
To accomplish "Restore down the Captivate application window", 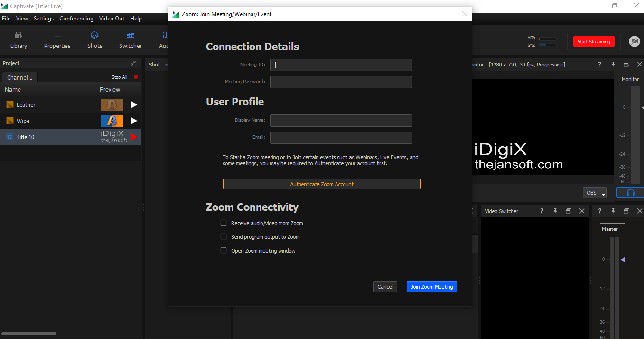I will point(615,6).
